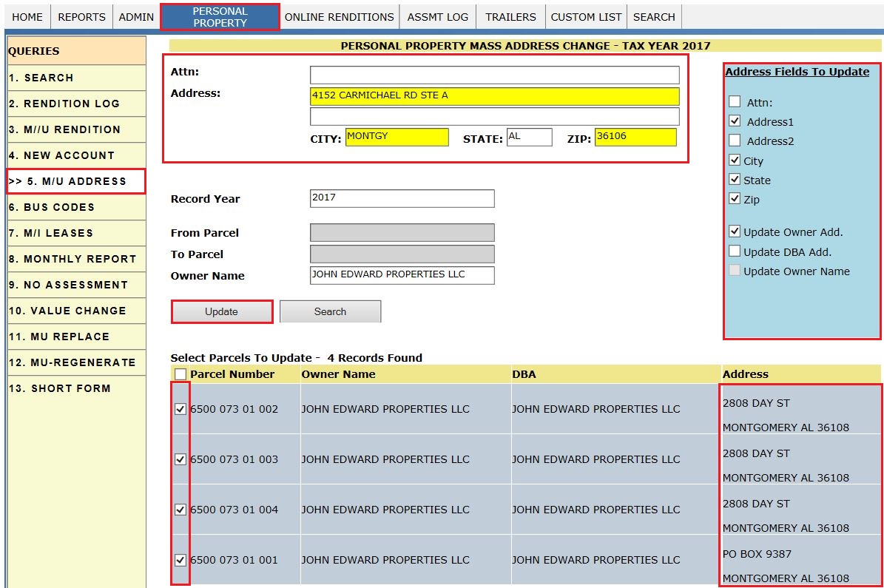Open the HOME tab

click(27, 17)
